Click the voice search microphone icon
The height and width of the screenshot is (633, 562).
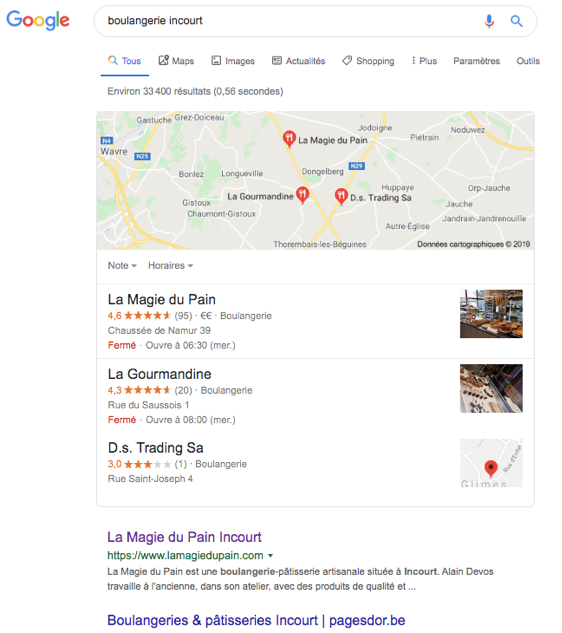coord(489,21)
